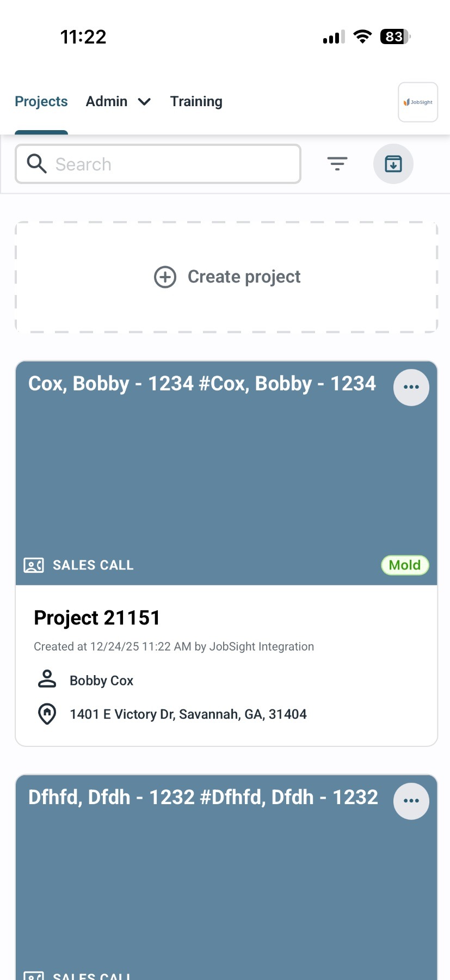
Task: Tap the location pin icon for Victory Dr
Action: tap(47, 714)
